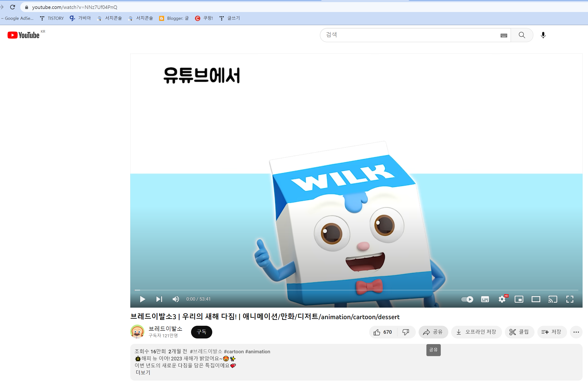Subscribe with the 구독 button

point(201,332)
